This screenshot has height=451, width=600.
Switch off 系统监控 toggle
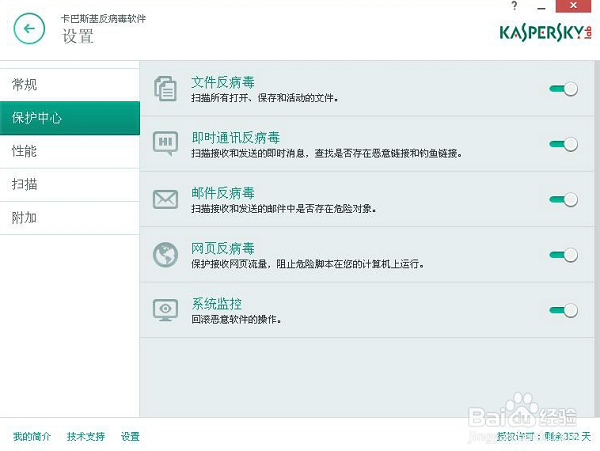(x=563, y=310)
